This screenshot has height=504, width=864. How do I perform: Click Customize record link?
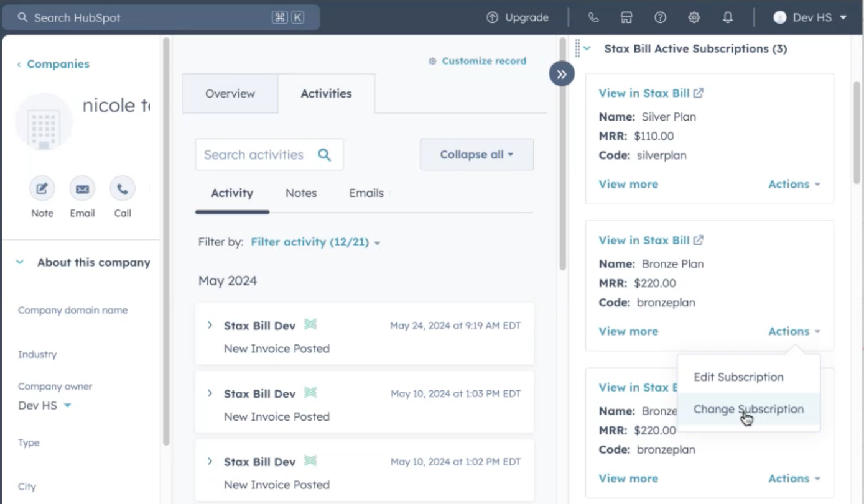(x=477, y=61)
